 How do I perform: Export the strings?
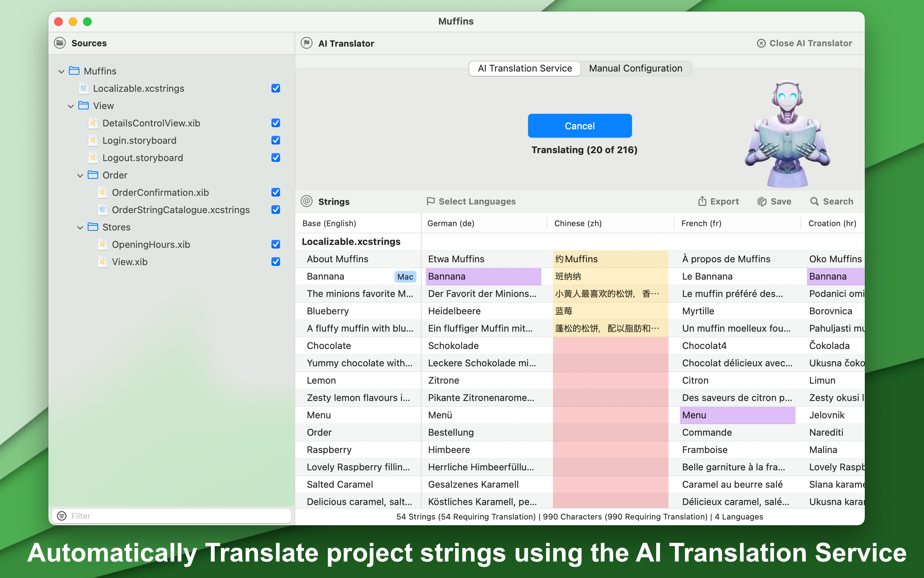pyautogui.click(x=718, y=201)
